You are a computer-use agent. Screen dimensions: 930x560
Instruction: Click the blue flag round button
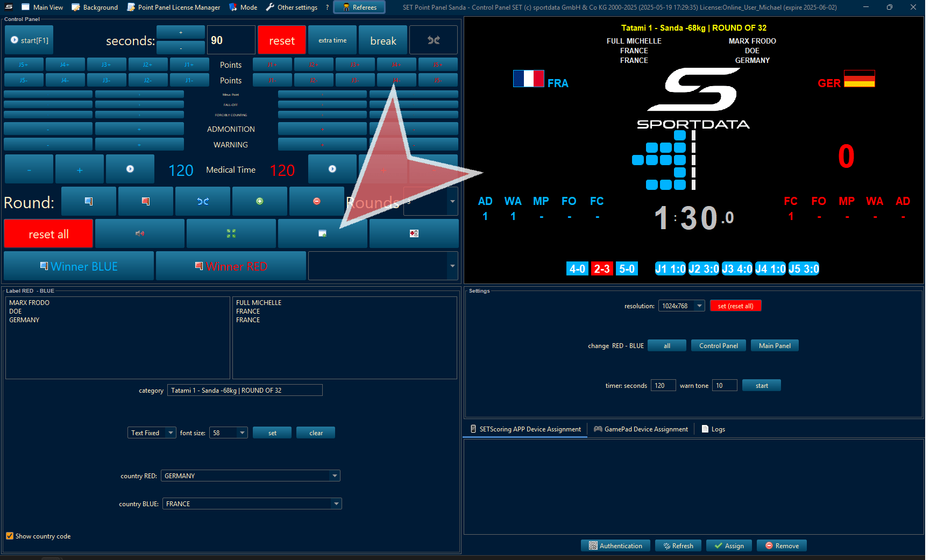[89, 201]
